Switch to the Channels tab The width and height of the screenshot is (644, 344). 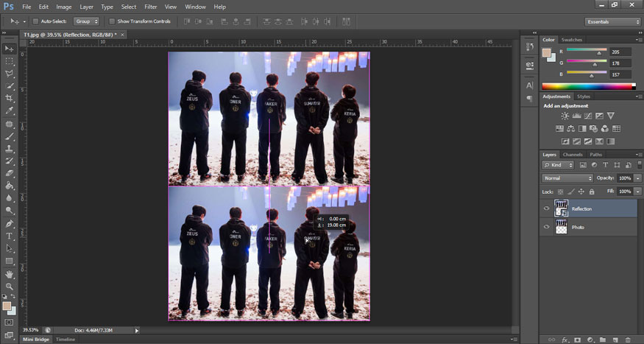[x=573, y=155]
